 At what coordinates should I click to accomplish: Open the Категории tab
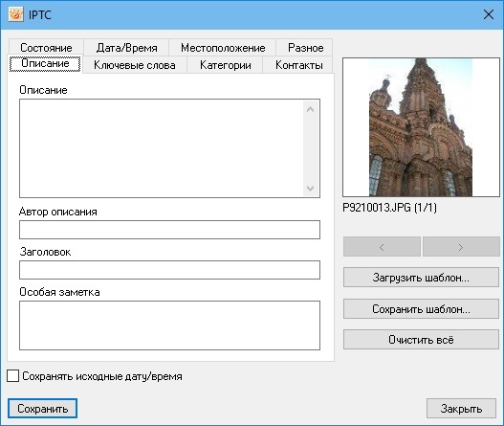pos(226,65)
